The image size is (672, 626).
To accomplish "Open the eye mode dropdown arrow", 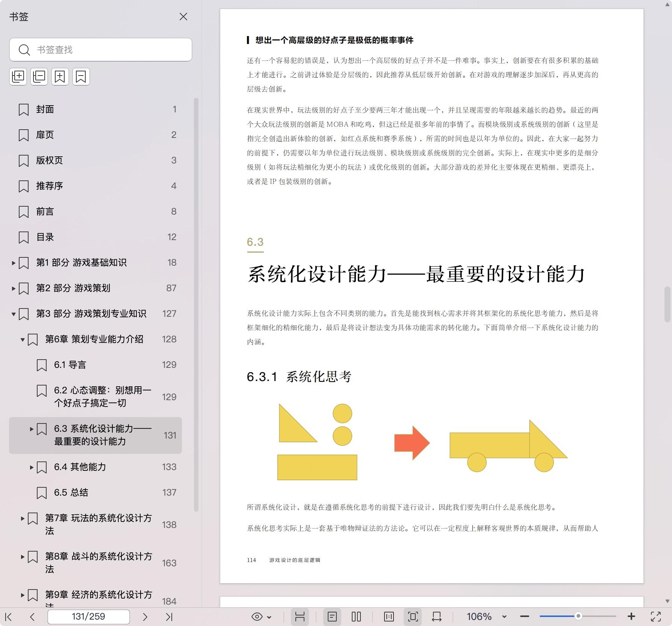I will pos(269,617).
